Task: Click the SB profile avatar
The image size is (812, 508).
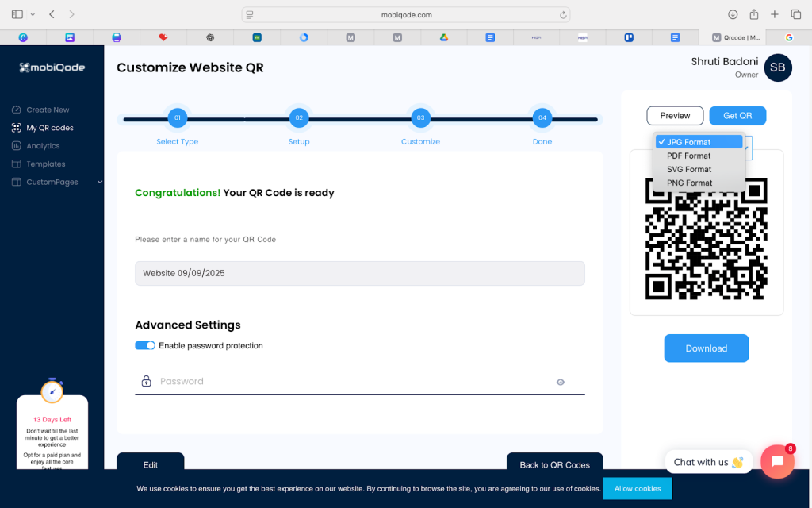Action: coord(777,67)
